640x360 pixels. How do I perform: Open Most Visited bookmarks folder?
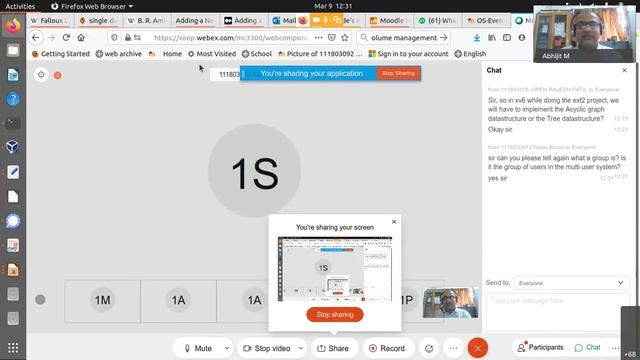[212, 53]
